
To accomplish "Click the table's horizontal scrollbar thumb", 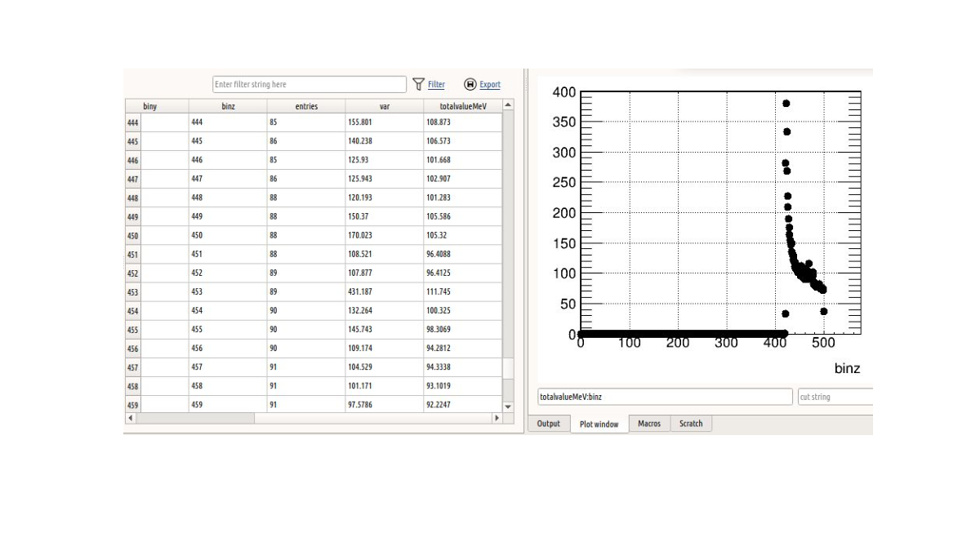I will (x=195, y=418).
